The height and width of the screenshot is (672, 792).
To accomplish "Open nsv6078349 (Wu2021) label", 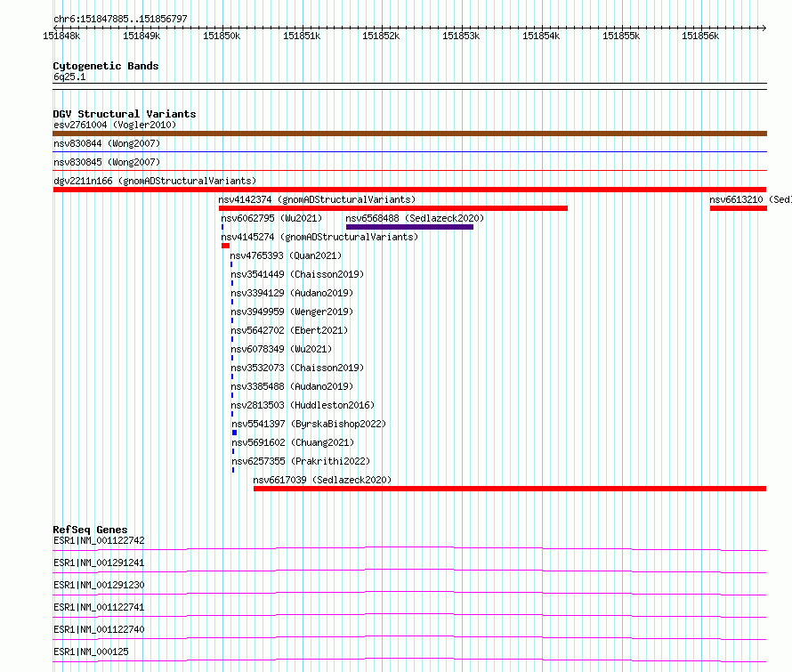I will (x=281, y=349).
